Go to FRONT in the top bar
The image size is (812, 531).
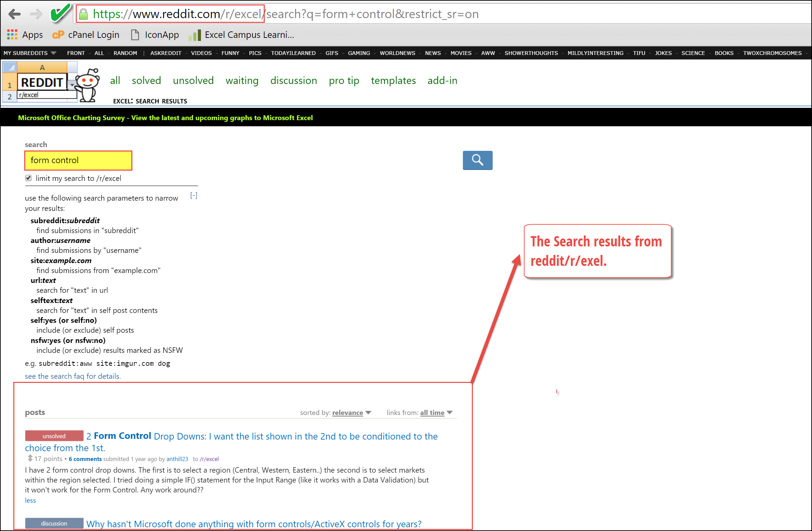point(76,53)
